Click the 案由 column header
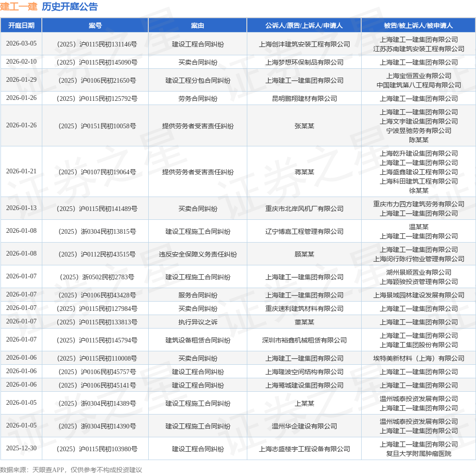This screenshot has width=476, height=474. 198,26
